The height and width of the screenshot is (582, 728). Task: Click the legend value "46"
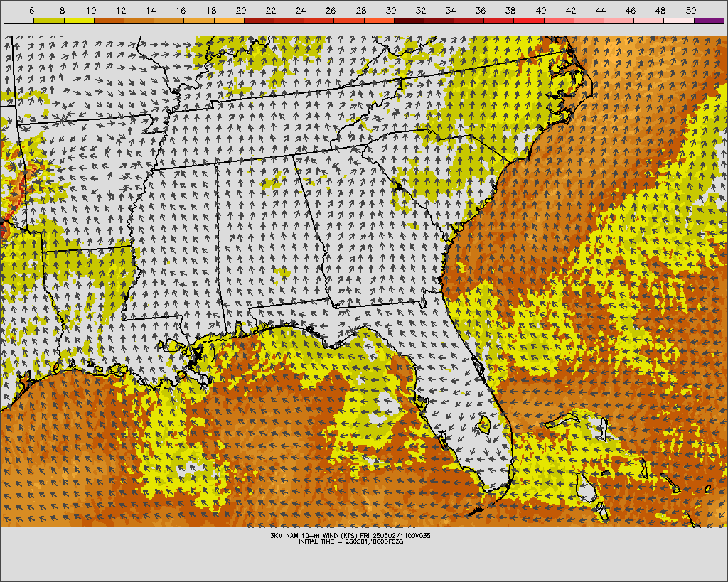click(631, 10)
